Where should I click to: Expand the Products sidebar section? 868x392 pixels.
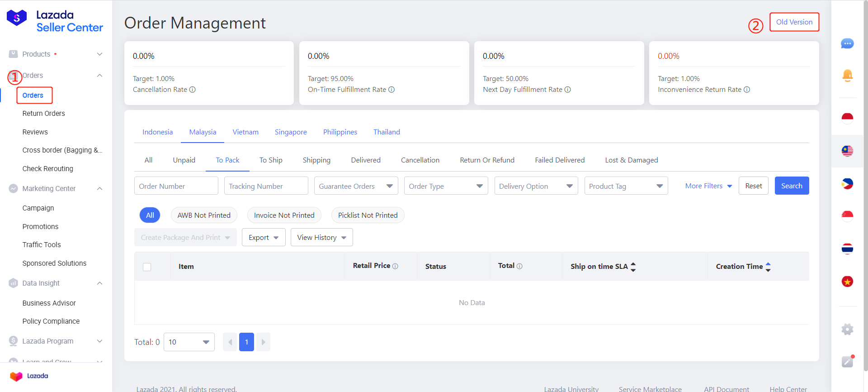point(99,54)
